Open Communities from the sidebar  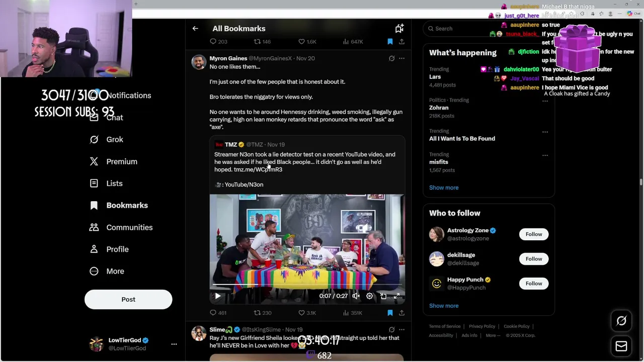point(121,227)
